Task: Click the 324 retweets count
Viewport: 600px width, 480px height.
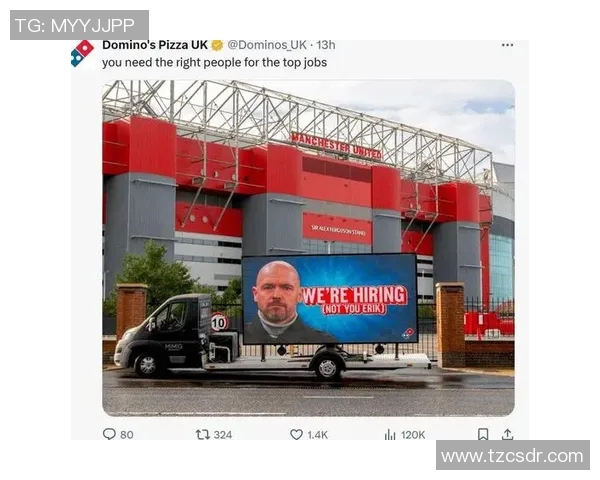Action: click(223, 435)
